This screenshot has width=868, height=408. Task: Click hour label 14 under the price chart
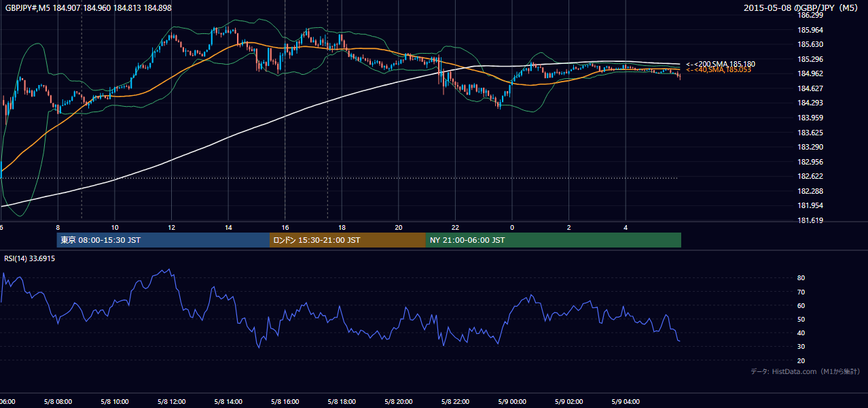point(228,227)
